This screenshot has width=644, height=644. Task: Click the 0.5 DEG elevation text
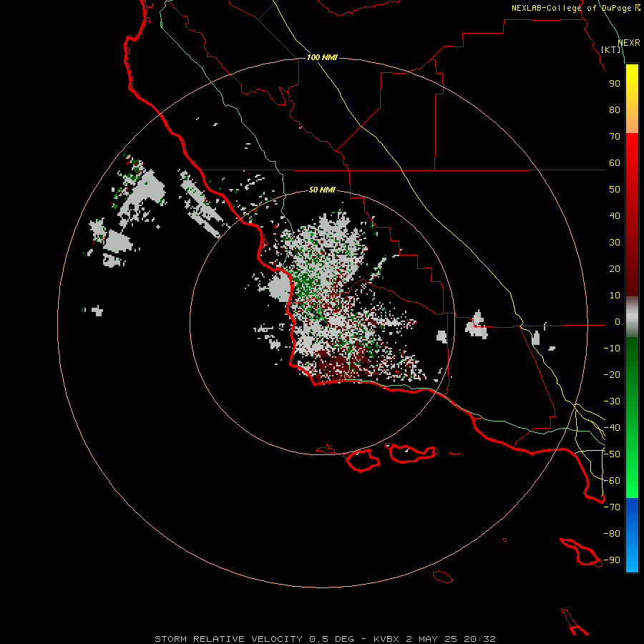click(x=331, y=639)
